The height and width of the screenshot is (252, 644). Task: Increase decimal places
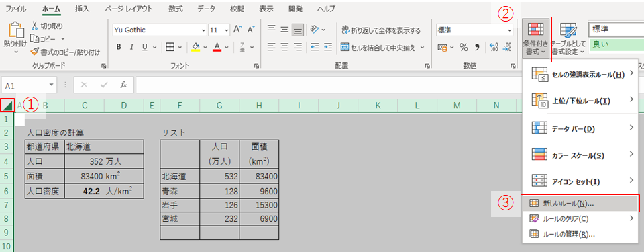[494, 47]
